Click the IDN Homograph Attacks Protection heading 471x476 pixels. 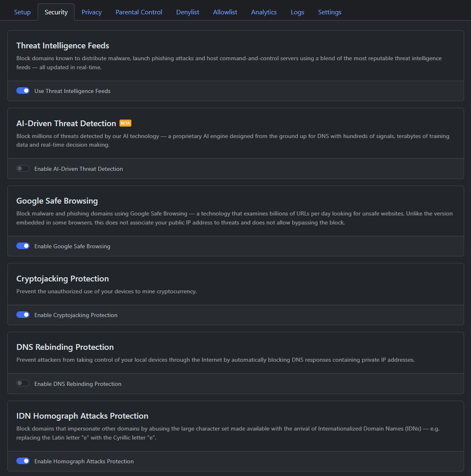(82, 416)
